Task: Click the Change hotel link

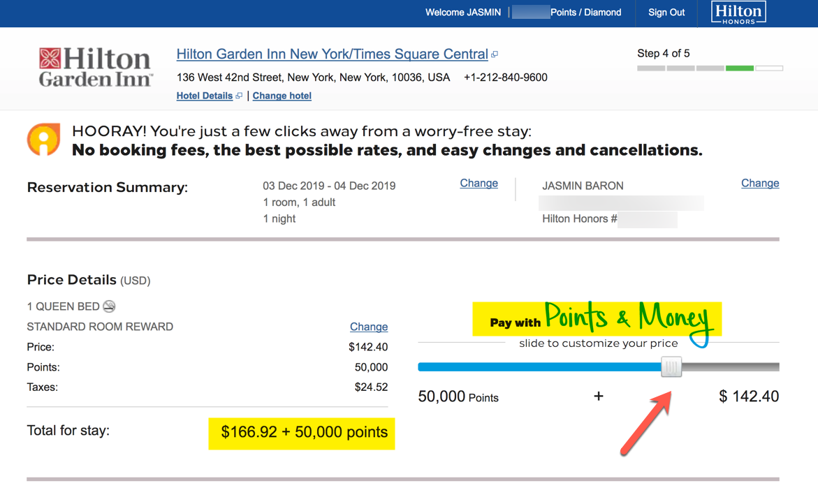Action: pyautogui.click(x=282, y=96)
